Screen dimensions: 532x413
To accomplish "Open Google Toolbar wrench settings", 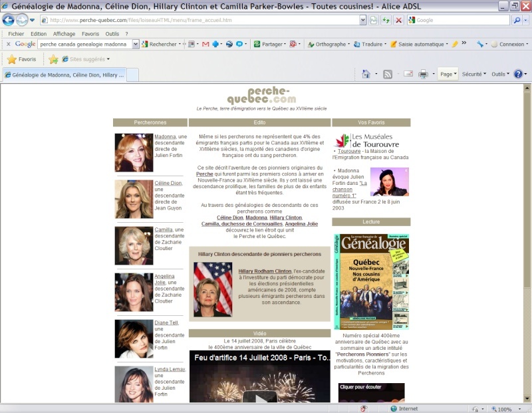I will click(479, 44).
